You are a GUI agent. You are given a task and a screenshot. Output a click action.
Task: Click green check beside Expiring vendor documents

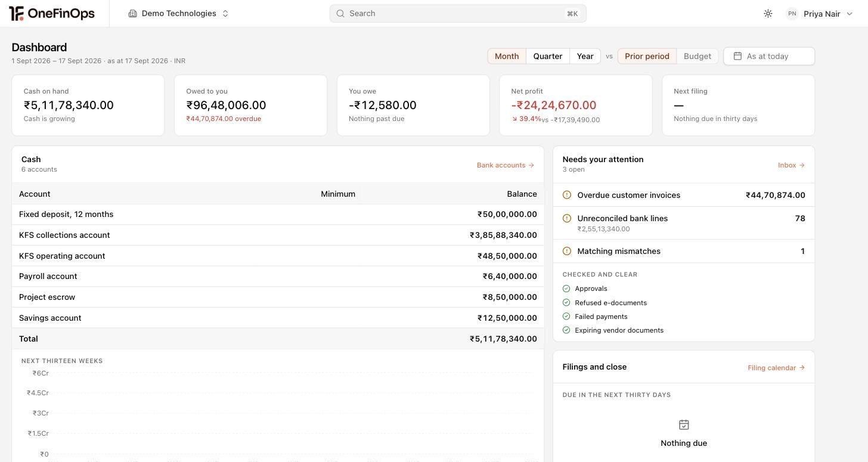point(566,330)
